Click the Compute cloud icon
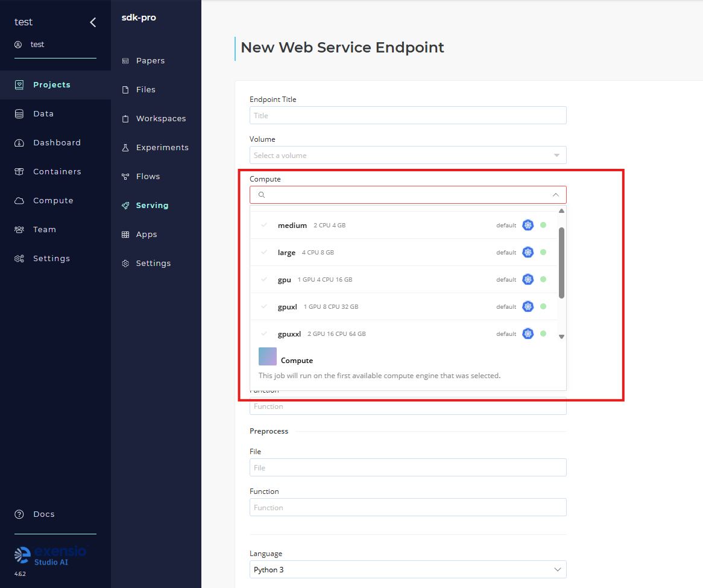 [19, 201]
